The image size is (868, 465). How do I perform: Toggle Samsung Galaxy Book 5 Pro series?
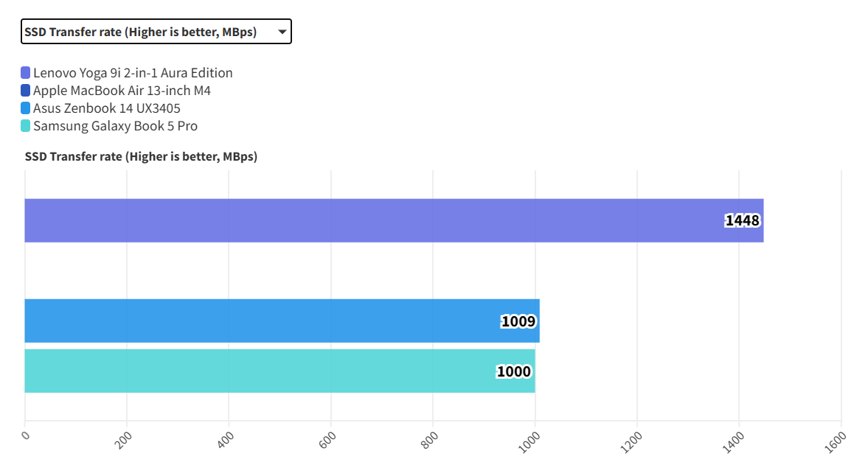tap(115, 126)
